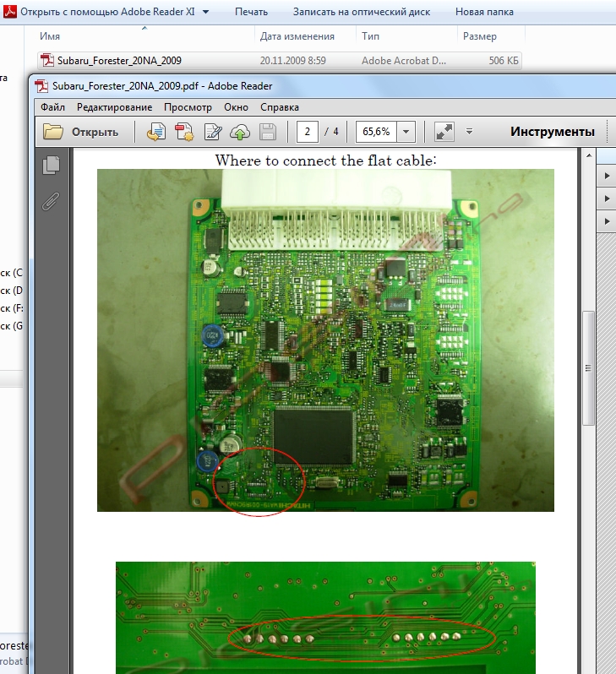Click the scroll up arrow of document scrollbar
This screenshot has width=616, height=674.
click(589, 155)
